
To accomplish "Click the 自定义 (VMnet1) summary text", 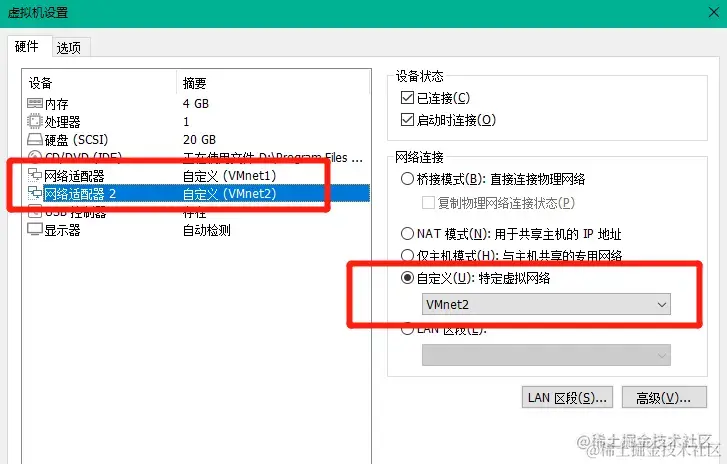I will tap(230, 176).
